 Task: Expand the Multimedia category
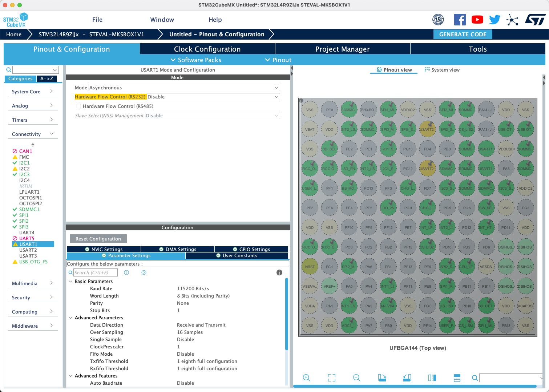(33, 283)
